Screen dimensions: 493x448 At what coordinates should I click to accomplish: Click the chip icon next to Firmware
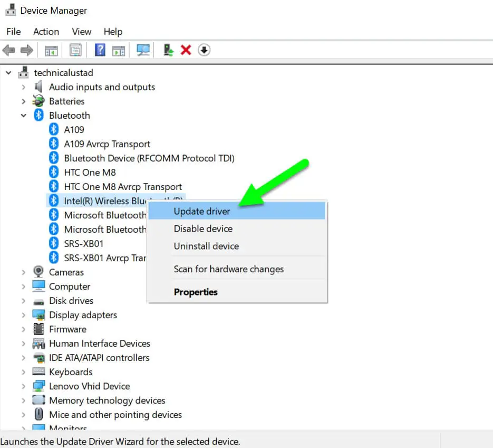[38, 329]
